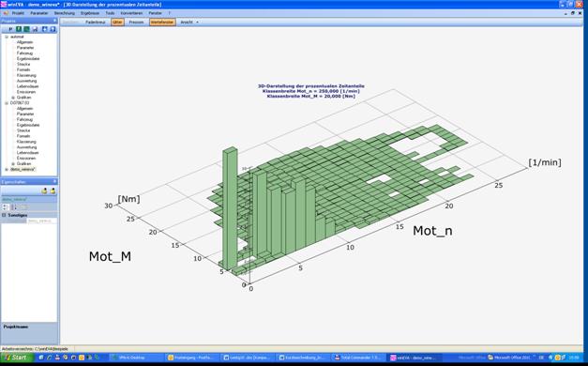Image resolution: width=588 pixels, height=366 pixels.
Task: Toggle the Wertefenster button
Action: coord(162,23)
